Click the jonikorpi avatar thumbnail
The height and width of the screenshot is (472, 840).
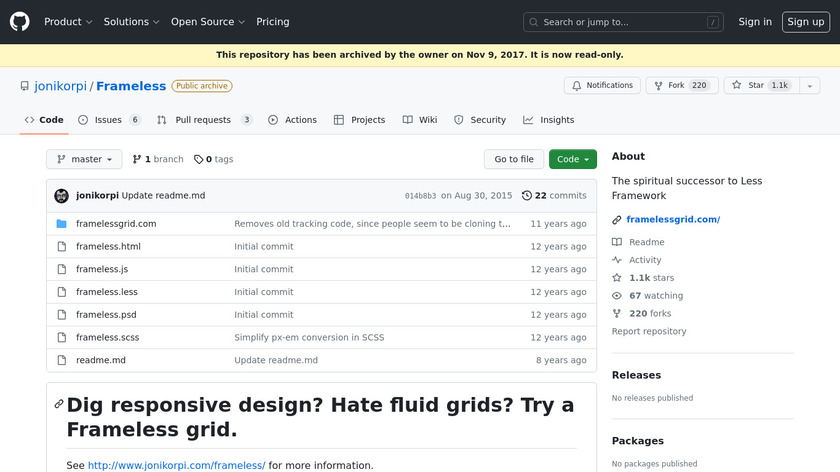(x=61, y=196)
